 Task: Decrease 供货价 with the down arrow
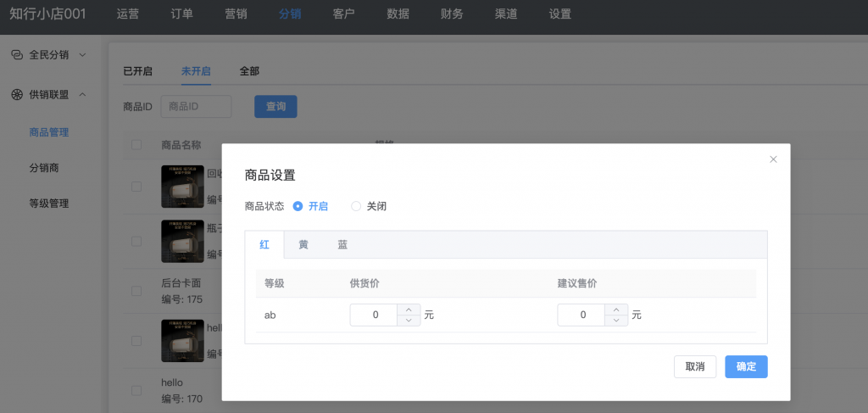(409, 321)
